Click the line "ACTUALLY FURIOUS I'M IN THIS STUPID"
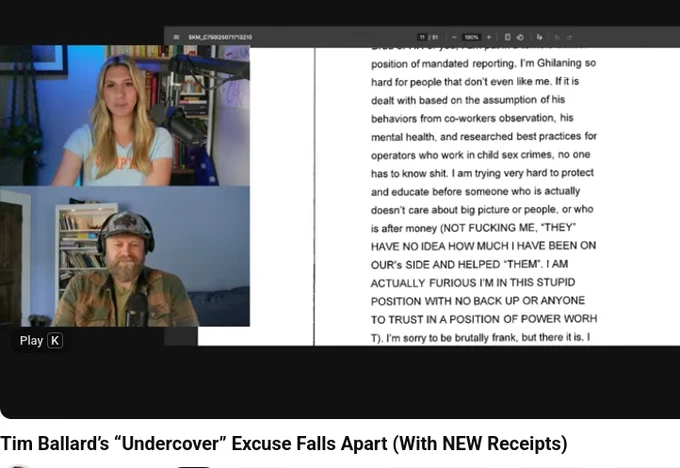This screenshot has width=680, height=468. coord(473,283)
